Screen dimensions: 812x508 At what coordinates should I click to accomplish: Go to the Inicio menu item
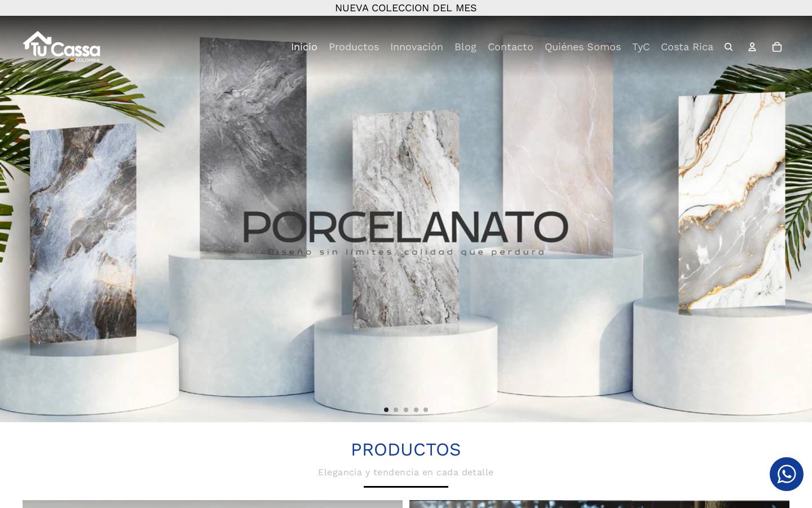click(x=304, y=47)
